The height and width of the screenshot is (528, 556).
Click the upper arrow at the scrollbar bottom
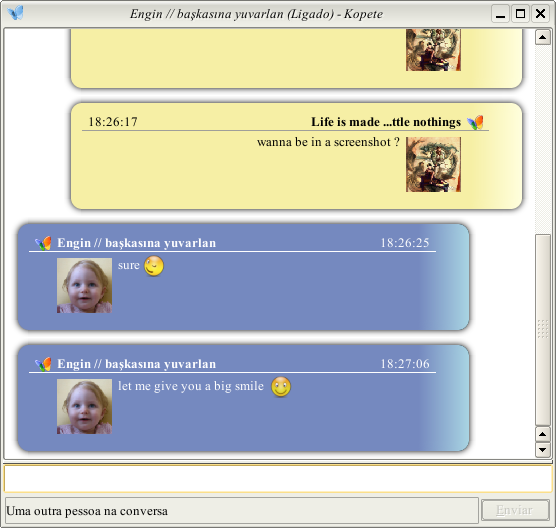pyautogui.click(x=543, y=434)
